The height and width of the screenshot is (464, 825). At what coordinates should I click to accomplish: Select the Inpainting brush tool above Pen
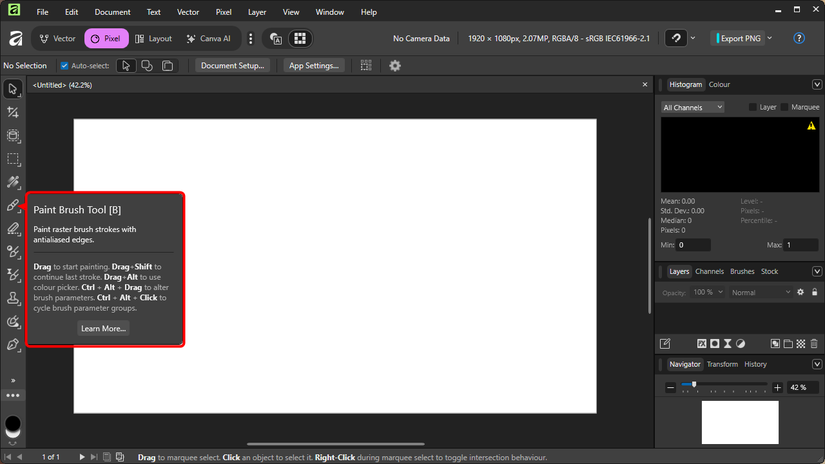tap(13, 321)
